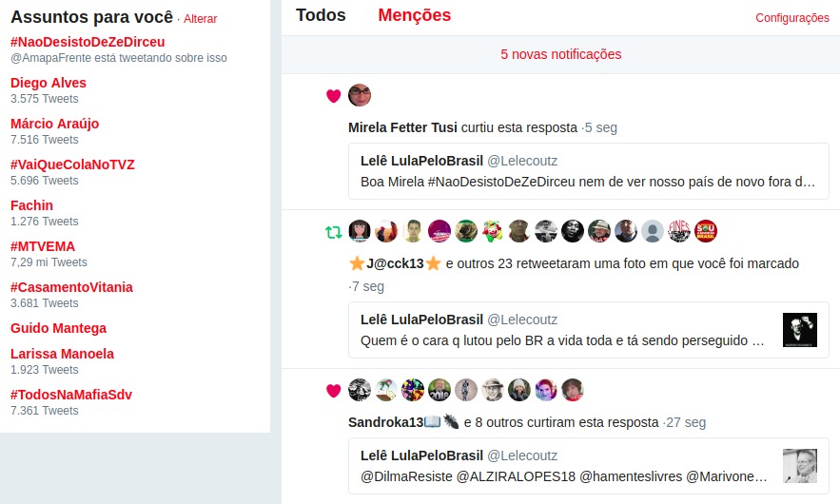This screenshot has width=840, height=504.
Task: Open Mirela Fetter Tusi's avatar with glasses
Action: (x=360, y=95)
